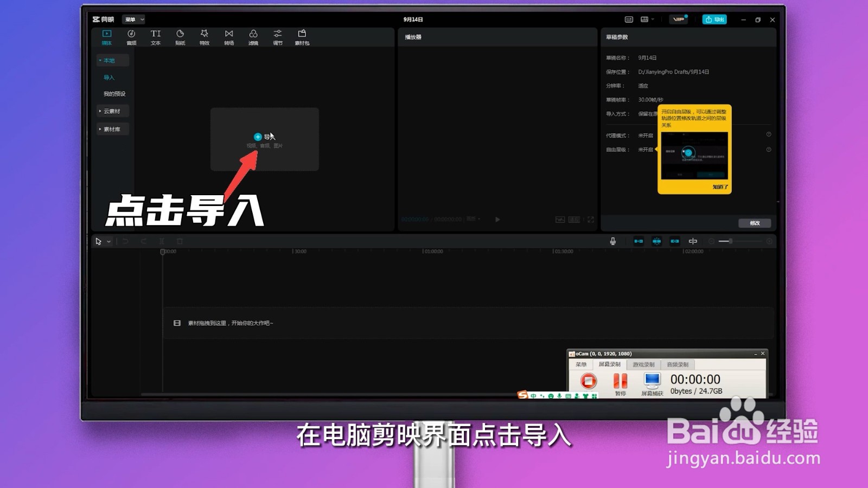Toggle preview axis icon
Image resolution: width=868 pixels, height=488 pixels.
[x=693, y=241]
